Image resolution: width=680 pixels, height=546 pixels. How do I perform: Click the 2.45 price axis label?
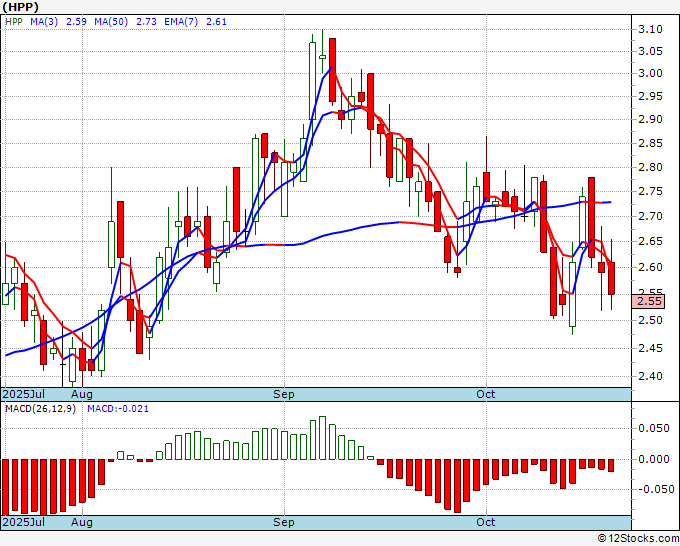click(x=651, y=348)
